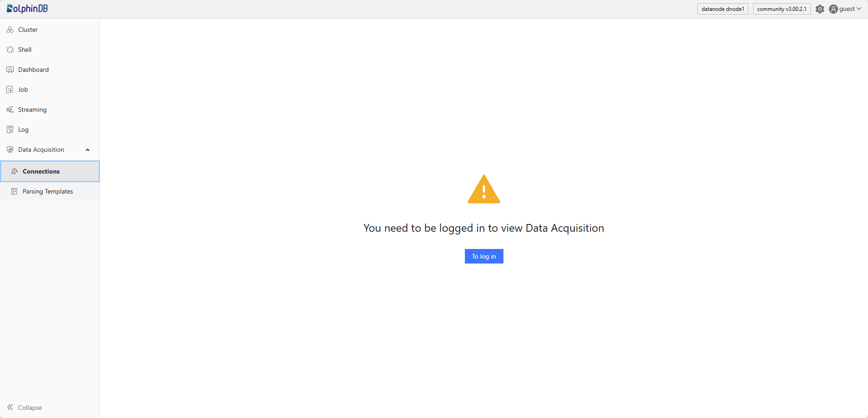This screenshot has width=868, height=418.
Task: Select the Connections menu item
Action: (x=41, y=171)
